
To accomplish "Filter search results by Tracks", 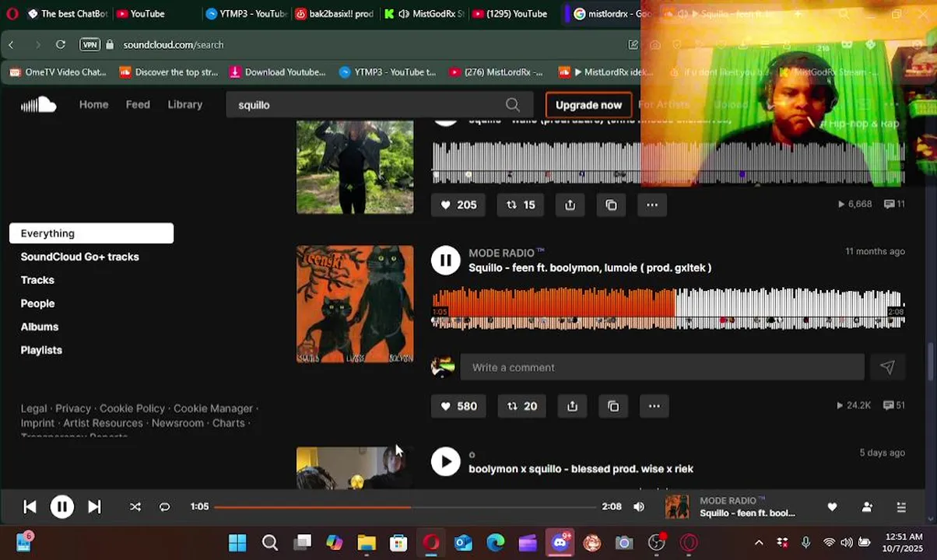I will 37,280.
